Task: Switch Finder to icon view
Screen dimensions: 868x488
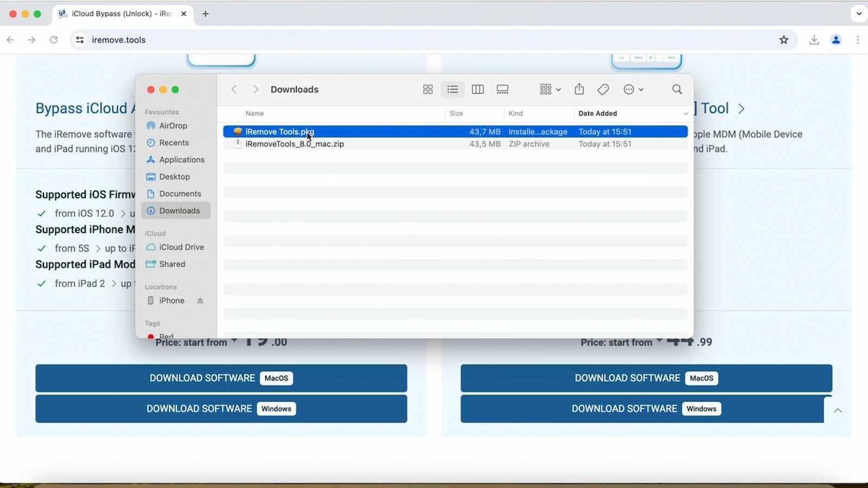Action: [x=427, y=89]
